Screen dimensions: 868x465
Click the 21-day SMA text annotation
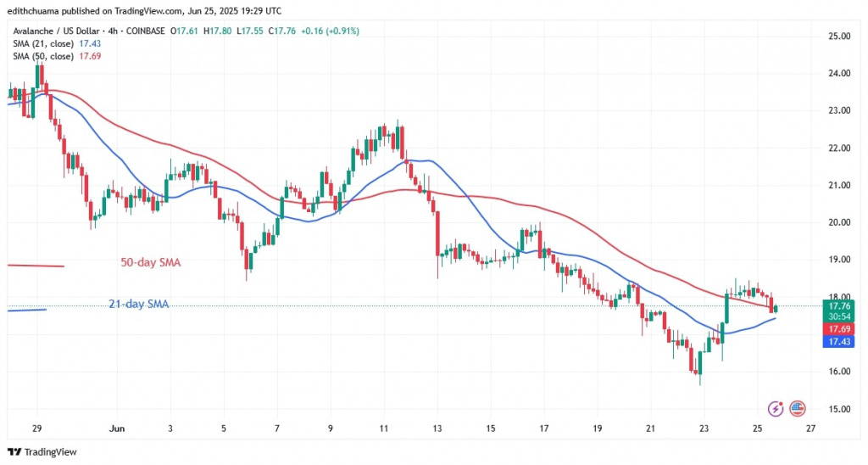(138, 304)
